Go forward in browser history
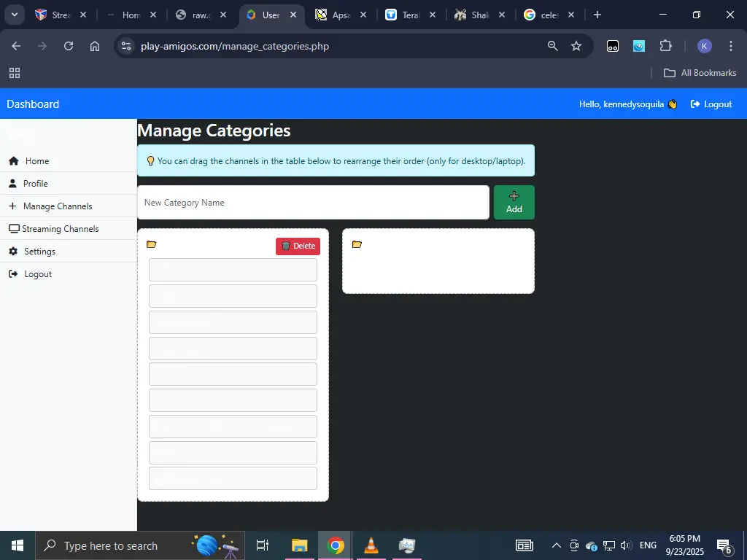747x560 pixels. click(42, 46)
